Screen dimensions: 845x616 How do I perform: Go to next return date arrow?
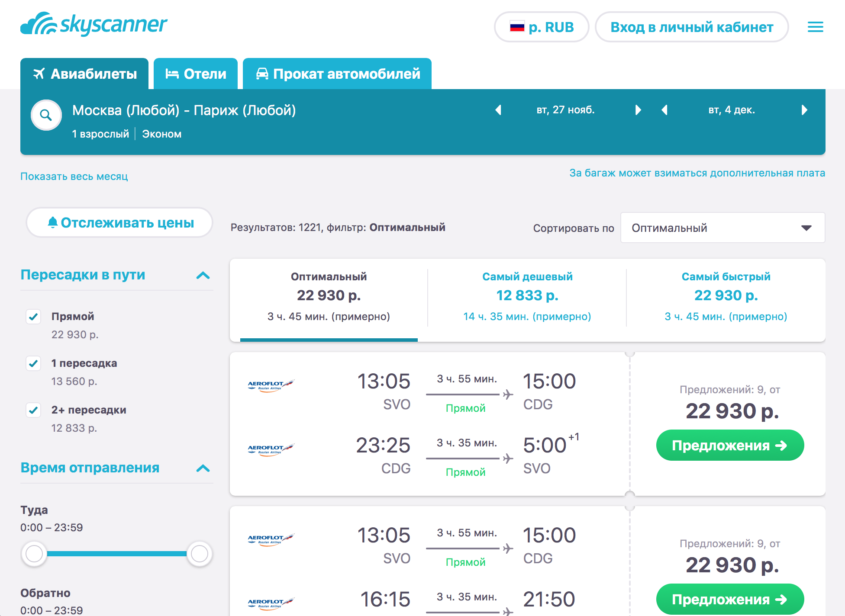pyautogui.click(x=804, y=110)
